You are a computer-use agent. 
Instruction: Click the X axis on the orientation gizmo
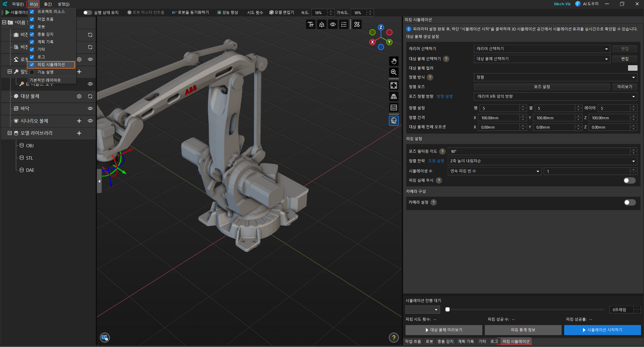tap(372, 42)
